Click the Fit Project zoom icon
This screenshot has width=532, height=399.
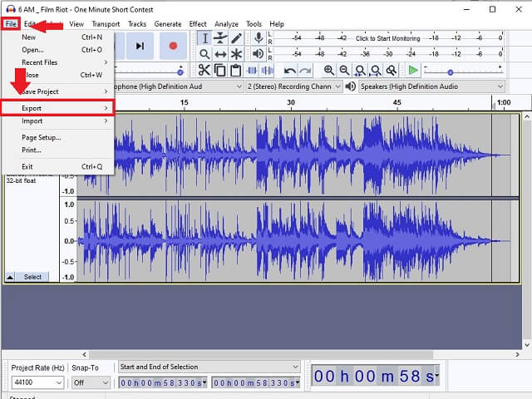point(376,70)
